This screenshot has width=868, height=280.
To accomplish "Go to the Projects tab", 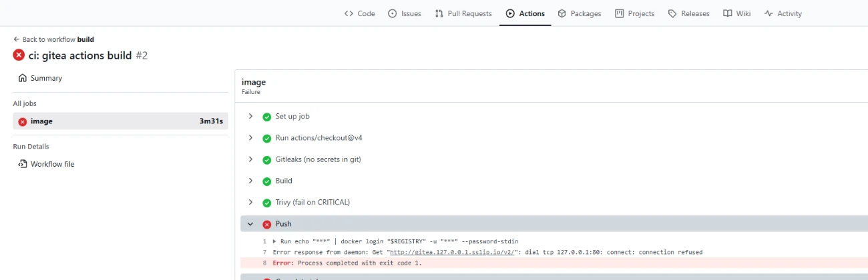I will click(x=634, y=13).
